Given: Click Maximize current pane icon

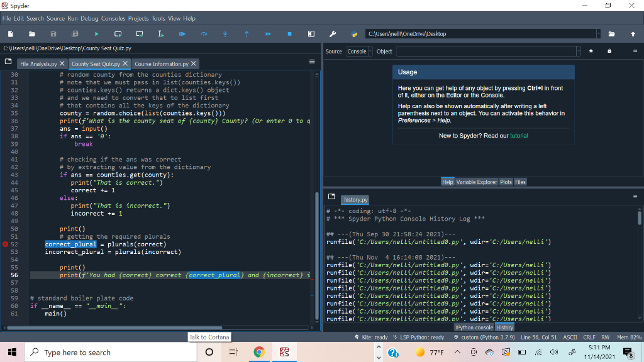Looking at the screenshot, I should (311, 33).
